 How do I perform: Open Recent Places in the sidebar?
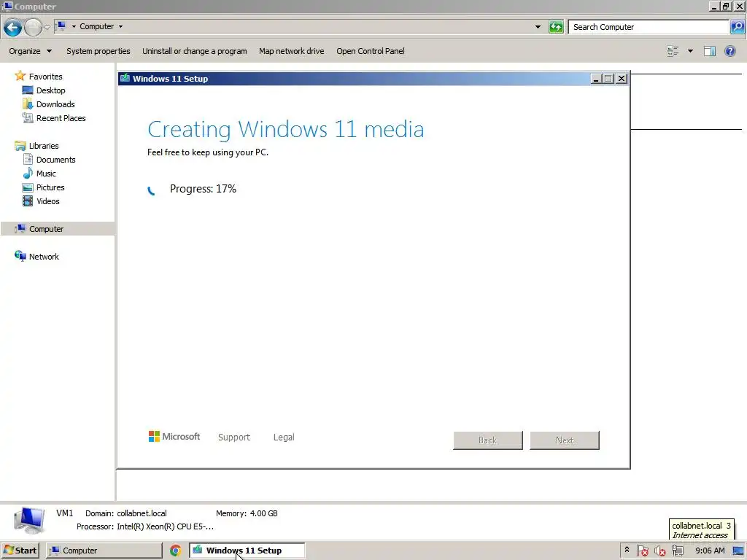click(61, 117)
